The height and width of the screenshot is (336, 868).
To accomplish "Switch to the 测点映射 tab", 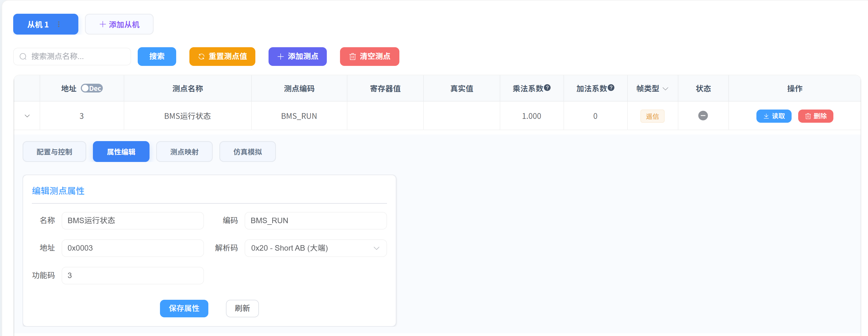I will (x=184, y=152).
